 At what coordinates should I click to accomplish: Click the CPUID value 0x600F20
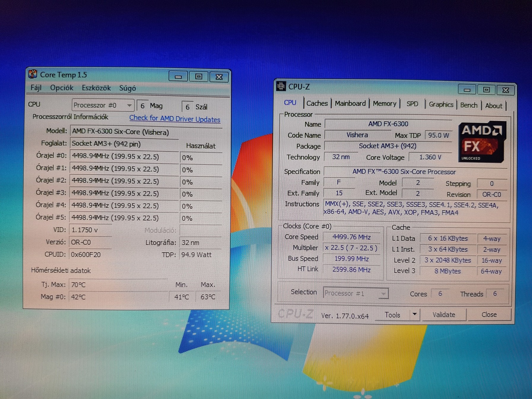click(90, 255)
